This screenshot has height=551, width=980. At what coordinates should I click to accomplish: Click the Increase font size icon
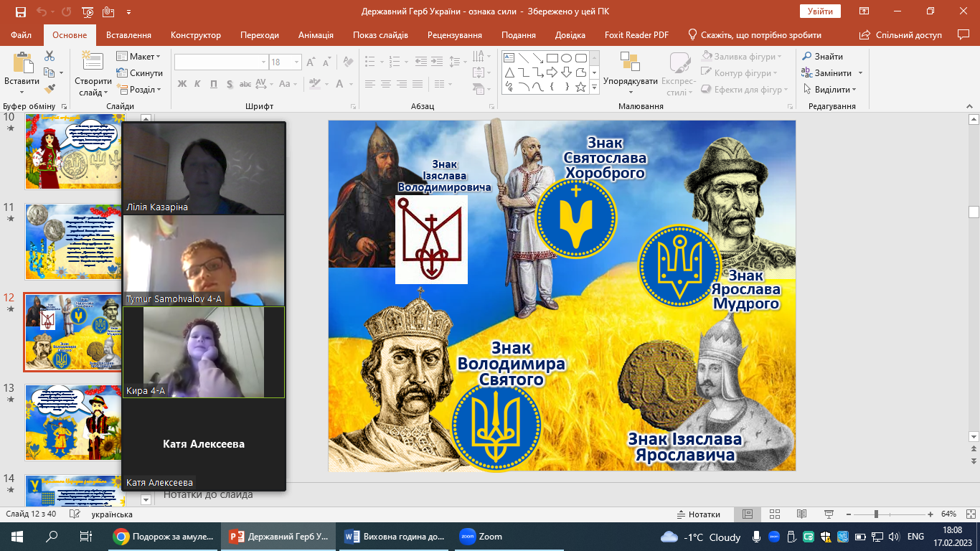point(311,62)
